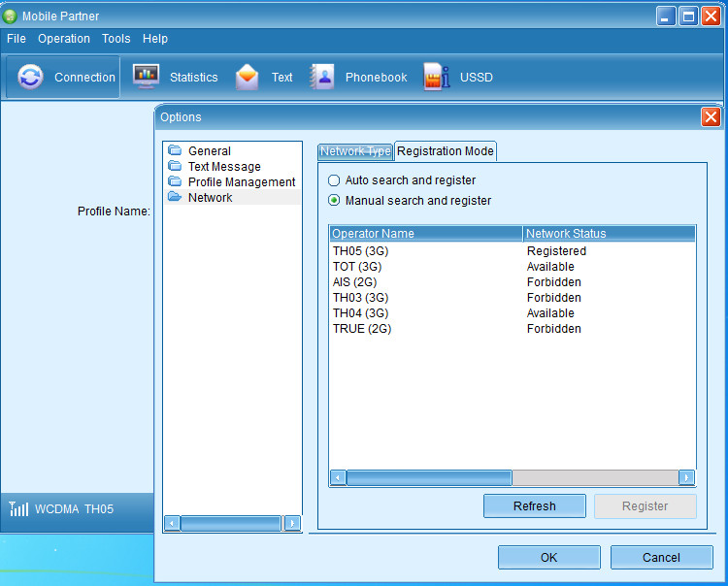Select the Text Message tree item
The image size is (728, 586).
click(224, 166)
